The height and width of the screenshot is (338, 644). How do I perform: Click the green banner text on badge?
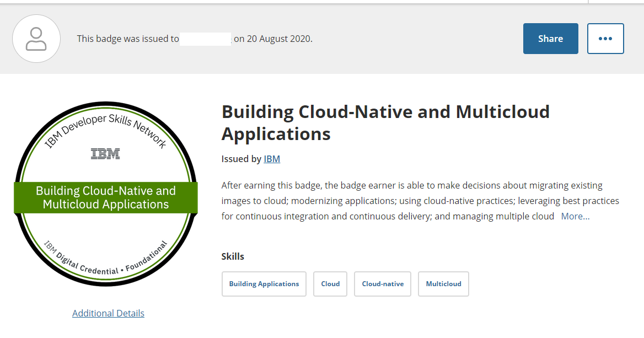click(x=106, y=197)
